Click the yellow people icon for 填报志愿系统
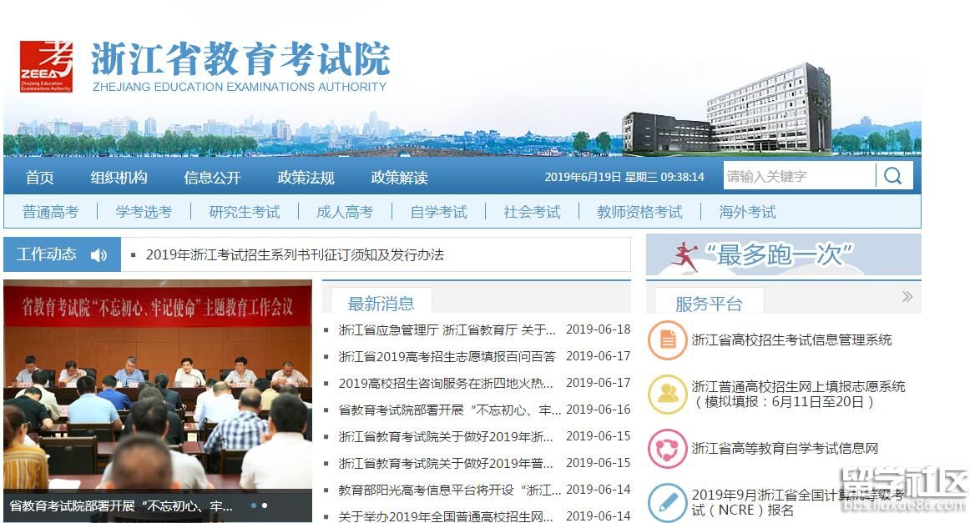 coord(667,394)
